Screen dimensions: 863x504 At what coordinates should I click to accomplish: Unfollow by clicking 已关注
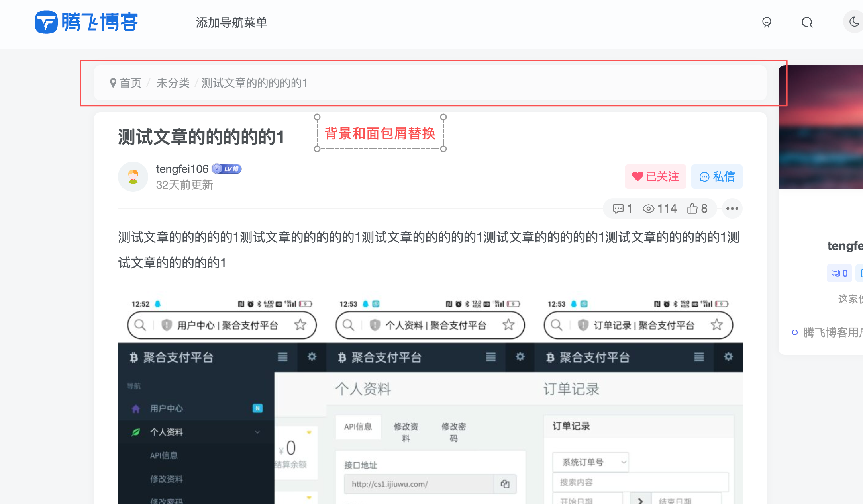[655, 176]
